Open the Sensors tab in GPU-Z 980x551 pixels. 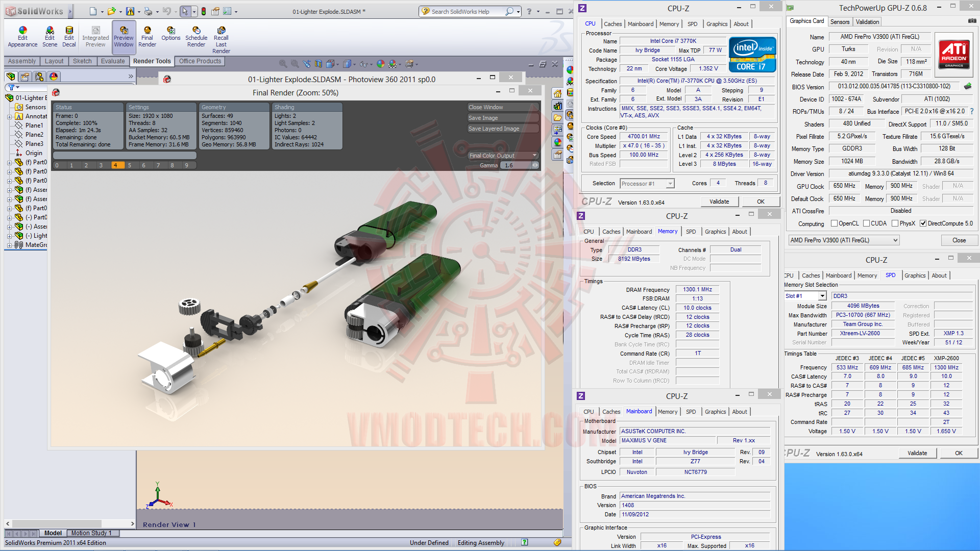[840, 22]
